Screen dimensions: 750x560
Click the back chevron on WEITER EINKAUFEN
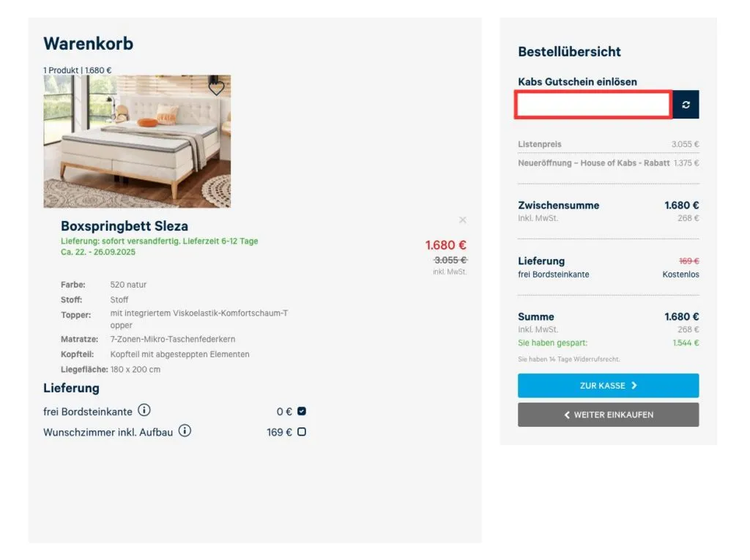(x=566, y=414)
